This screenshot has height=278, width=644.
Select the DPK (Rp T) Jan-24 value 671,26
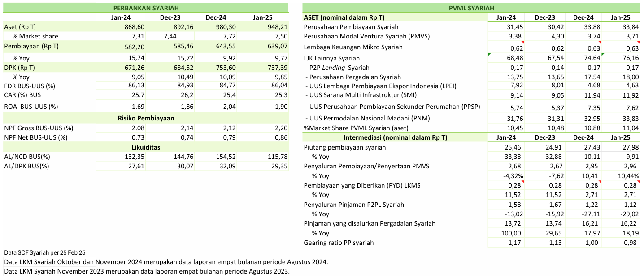(133, 68)
